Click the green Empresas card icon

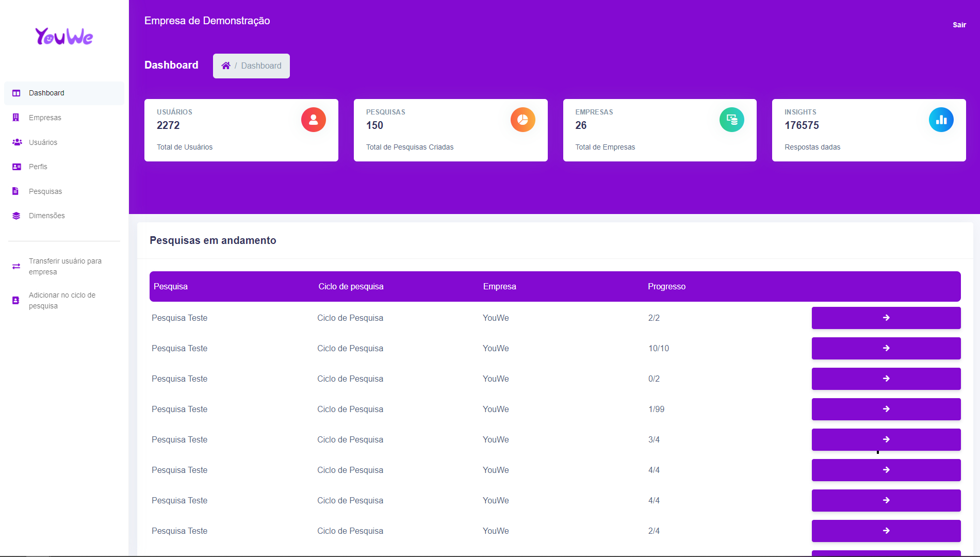(x=731, y=120)
